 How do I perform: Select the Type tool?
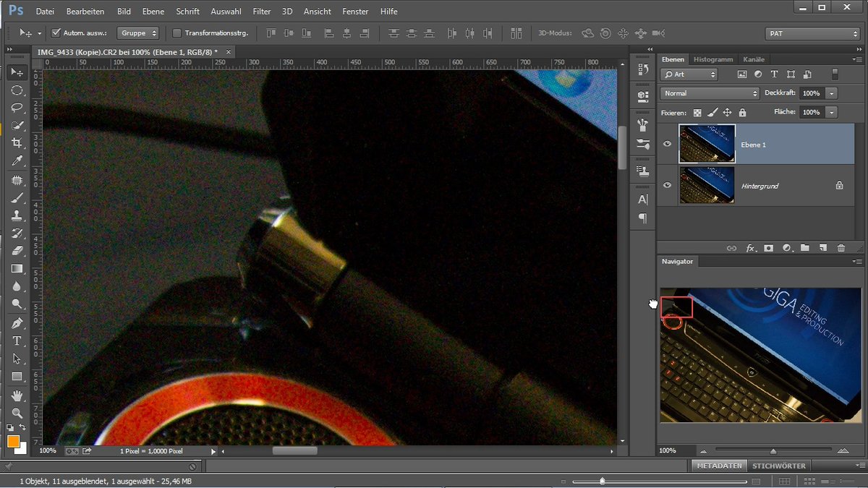[17, 341]
